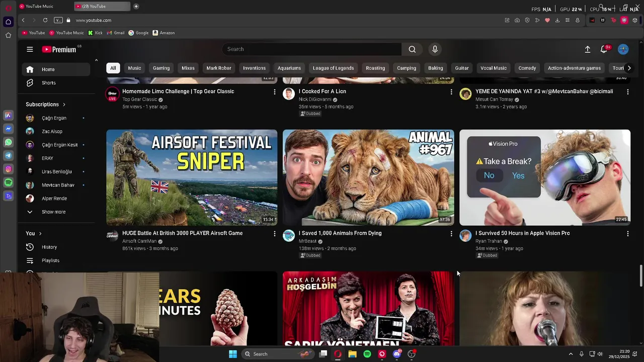Open Opera GX from the taskbar

point(338,354)
